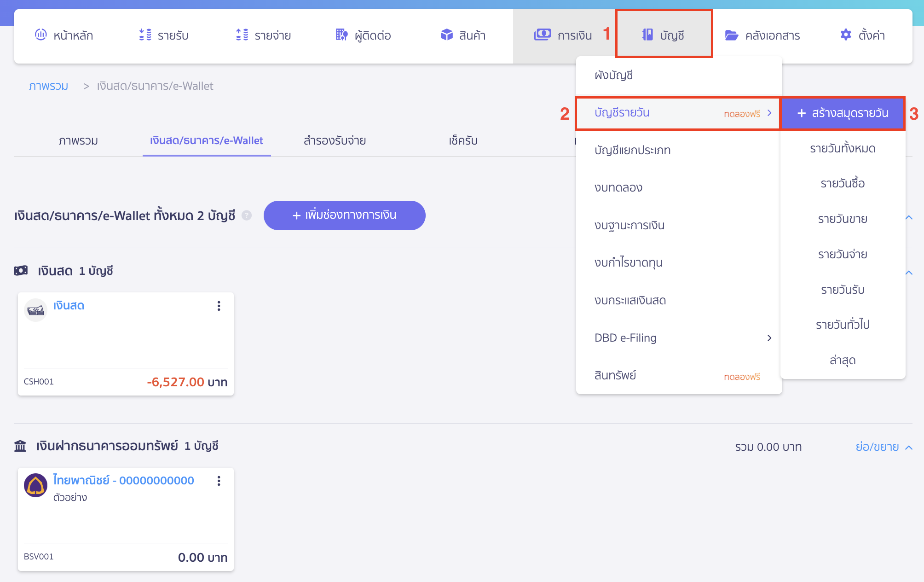The height and width of the screenshot is (582, 924).
Task: Switch to the สำรองรับจ่าย tab
Action: coord(334,141)
